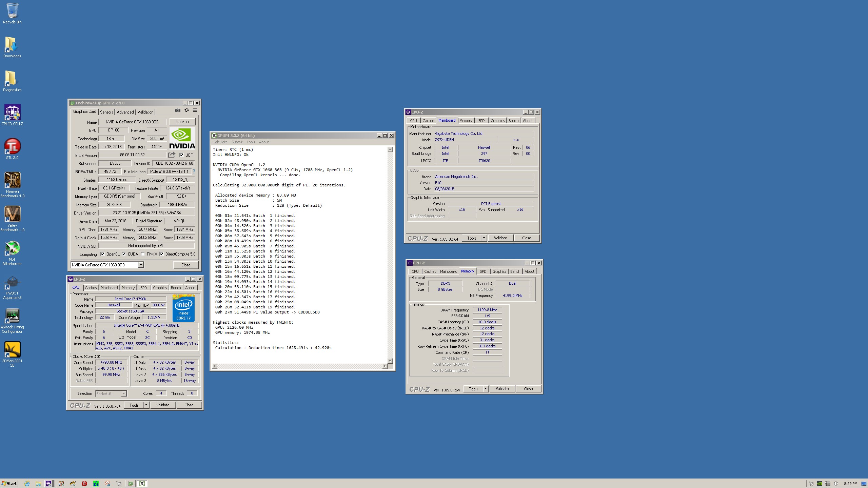Open Internet Explorer from the taskbar

27,484
